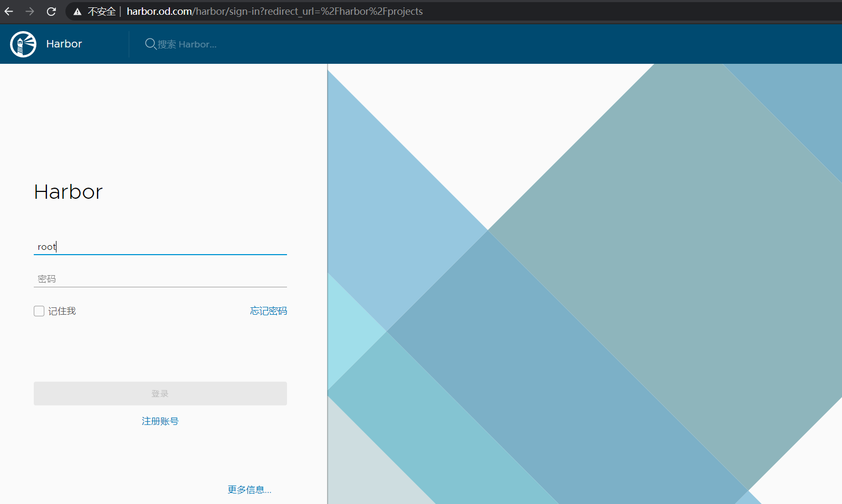Tick the 记住我 remember me checkbox
The width and height of the screenshot is (842, 504).
(x=39, y=311)
